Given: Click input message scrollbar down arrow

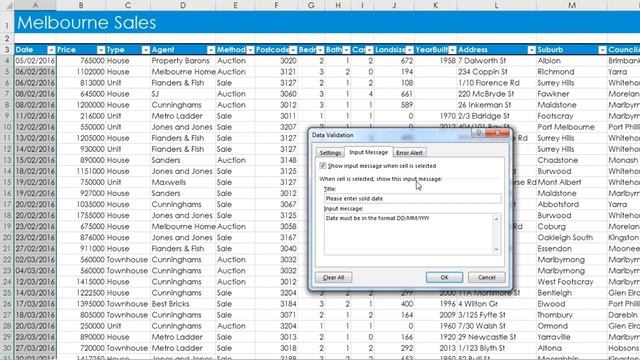Looking at the screenshot, I should pyautogui.click(x=496, y=249).
